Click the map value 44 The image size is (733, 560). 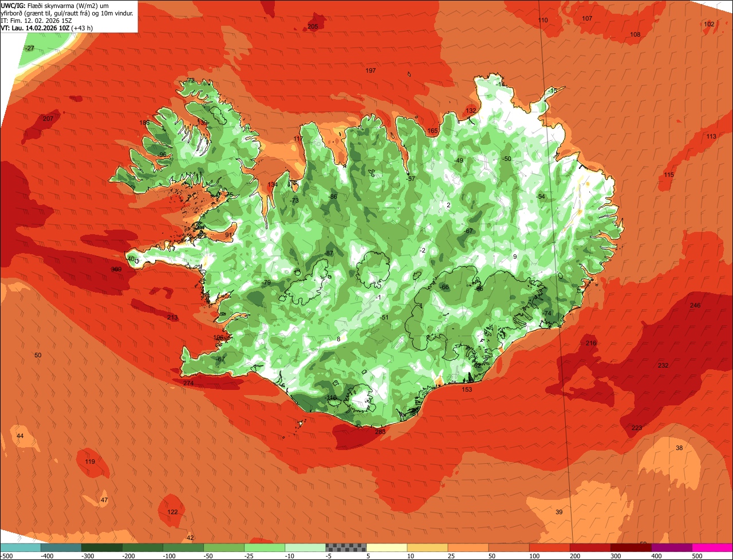[x=20, y=436]
